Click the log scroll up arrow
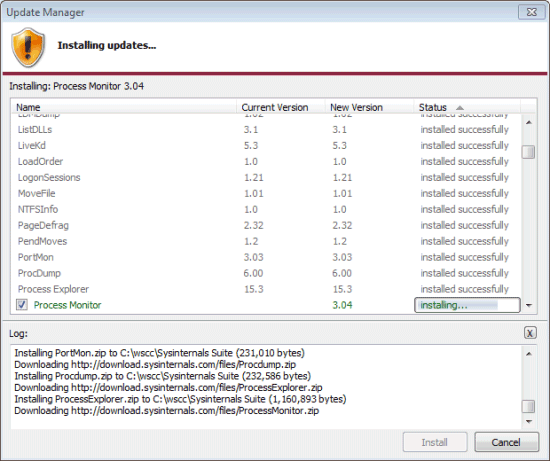 (x=529, y=354)
